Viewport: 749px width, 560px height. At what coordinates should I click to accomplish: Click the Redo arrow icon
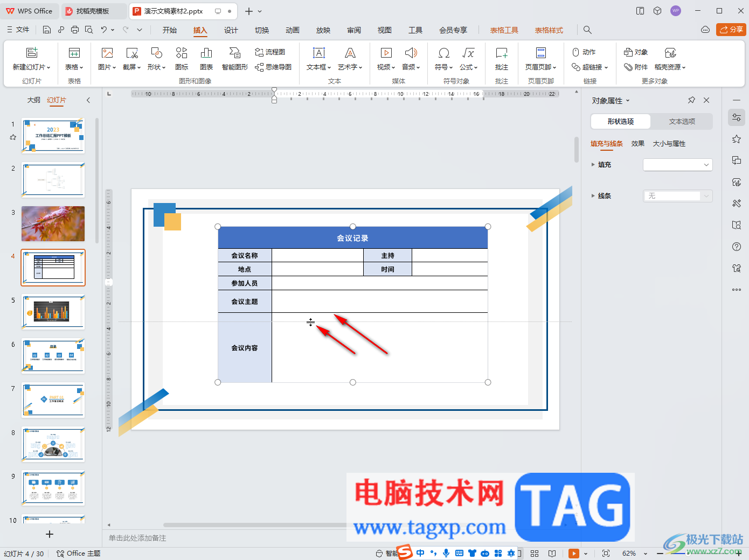tap(126, 30)
